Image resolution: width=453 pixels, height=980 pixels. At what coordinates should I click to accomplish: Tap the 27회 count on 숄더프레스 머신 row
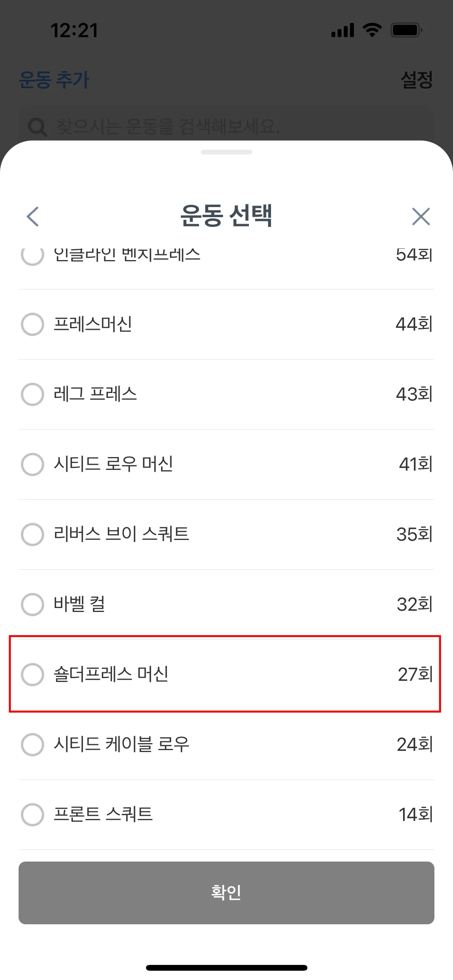(415, 675)
